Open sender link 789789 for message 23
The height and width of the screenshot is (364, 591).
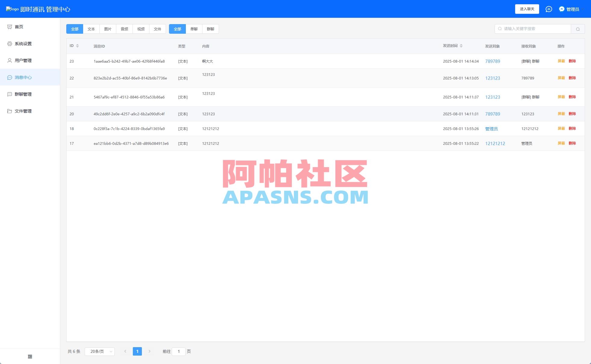[492, 61]
